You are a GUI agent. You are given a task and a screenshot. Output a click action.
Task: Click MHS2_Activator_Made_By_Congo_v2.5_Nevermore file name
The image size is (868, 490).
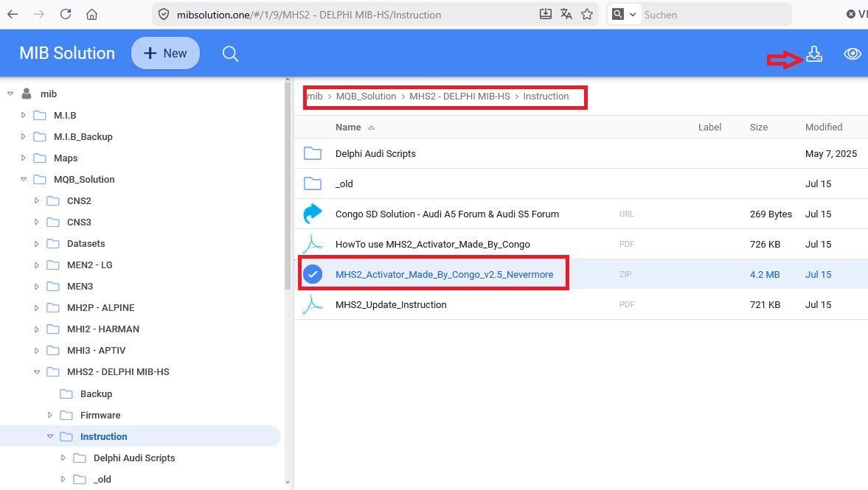444,274
